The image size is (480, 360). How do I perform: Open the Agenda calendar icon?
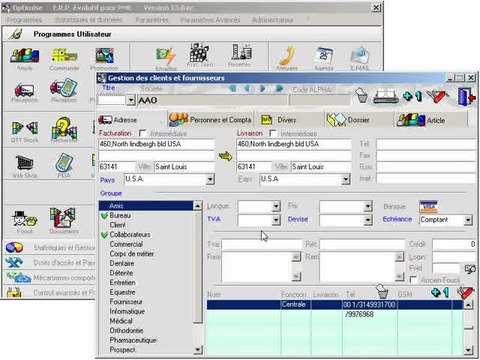(324, 56)
